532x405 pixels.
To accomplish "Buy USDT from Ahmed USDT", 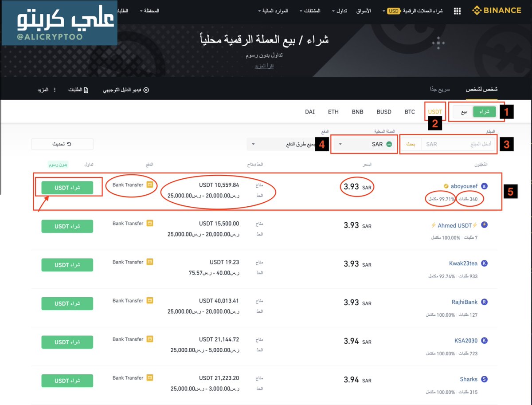I will click(67, 226).
